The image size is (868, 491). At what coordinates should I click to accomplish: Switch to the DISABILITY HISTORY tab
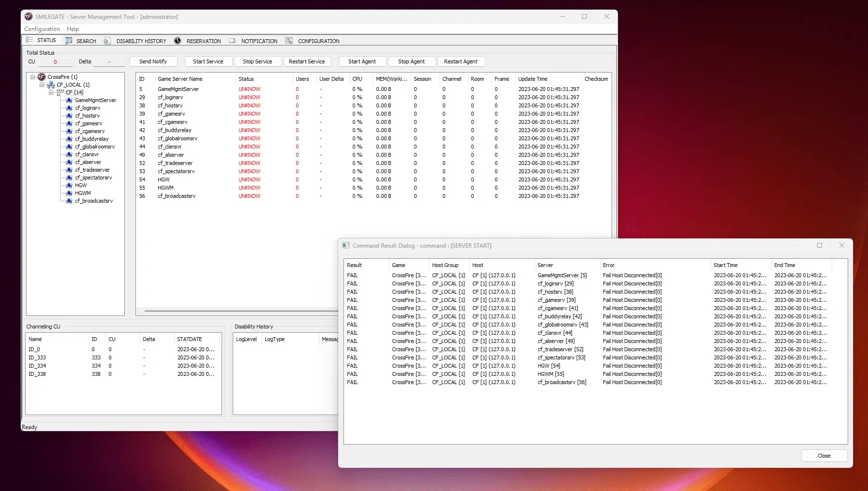135,41
